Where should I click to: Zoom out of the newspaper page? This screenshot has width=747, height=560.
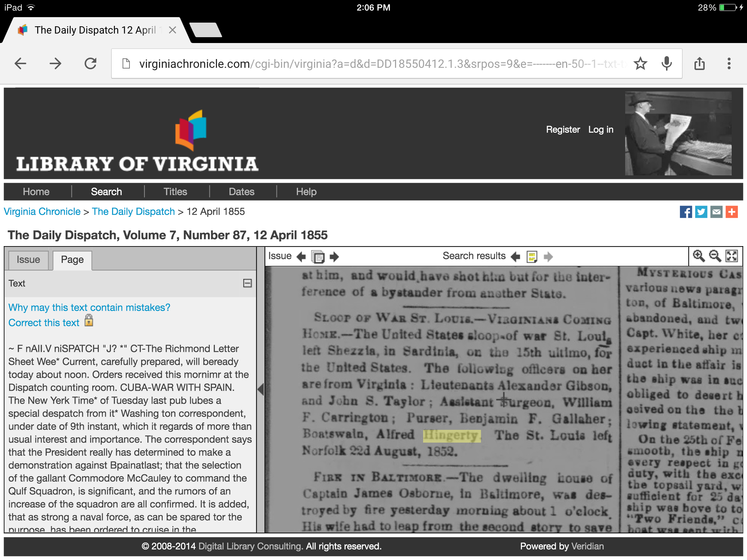715,256
